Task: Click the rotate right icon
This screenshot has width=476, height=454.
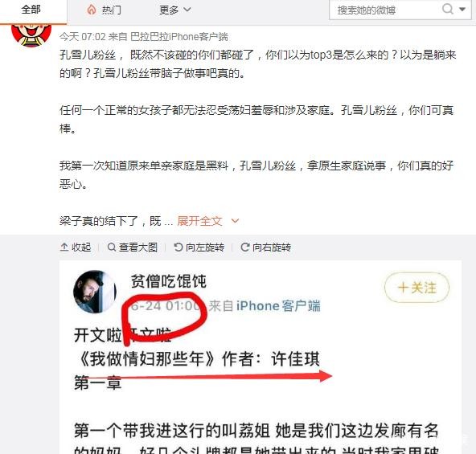Action: (x=245, y=247)
